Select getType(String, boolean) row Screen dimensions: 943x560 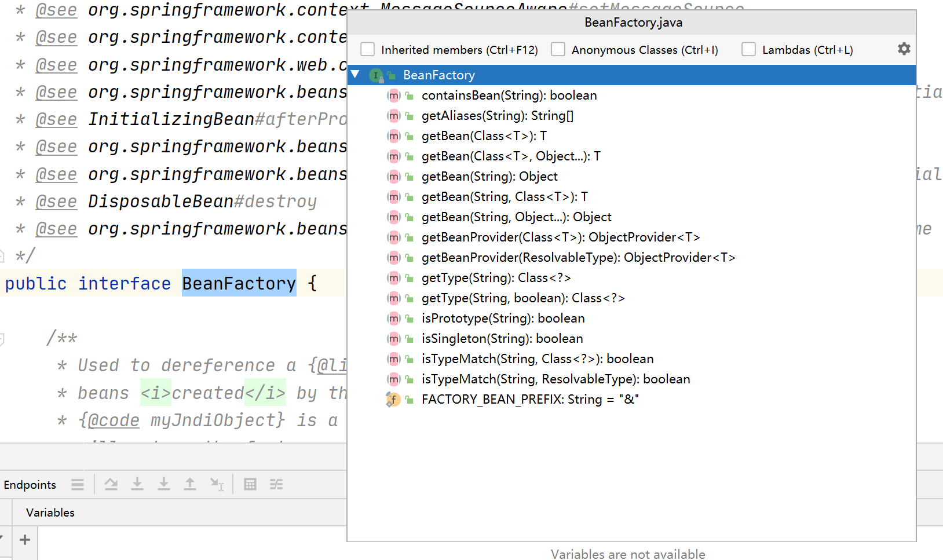631,298
